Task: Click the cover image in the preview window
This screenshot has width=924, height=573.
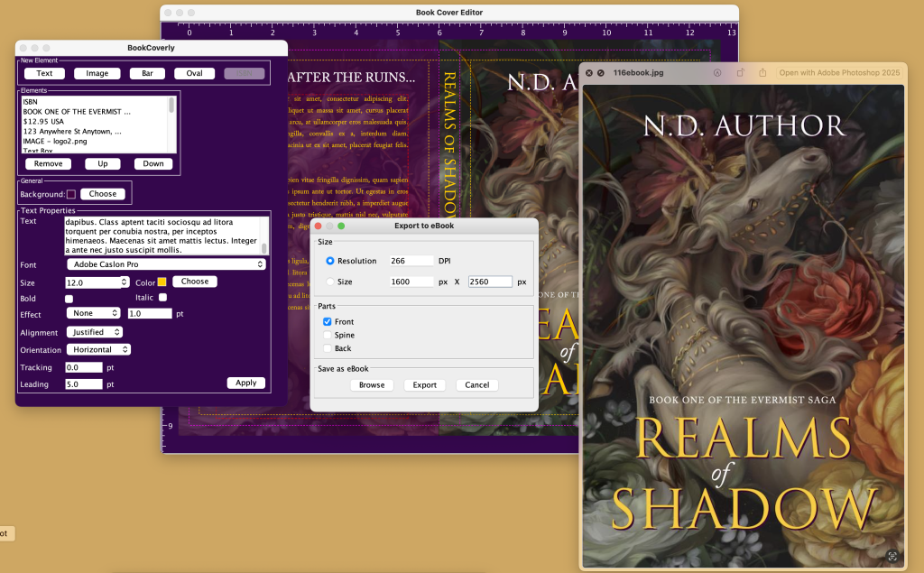Action: pos(744,326)
